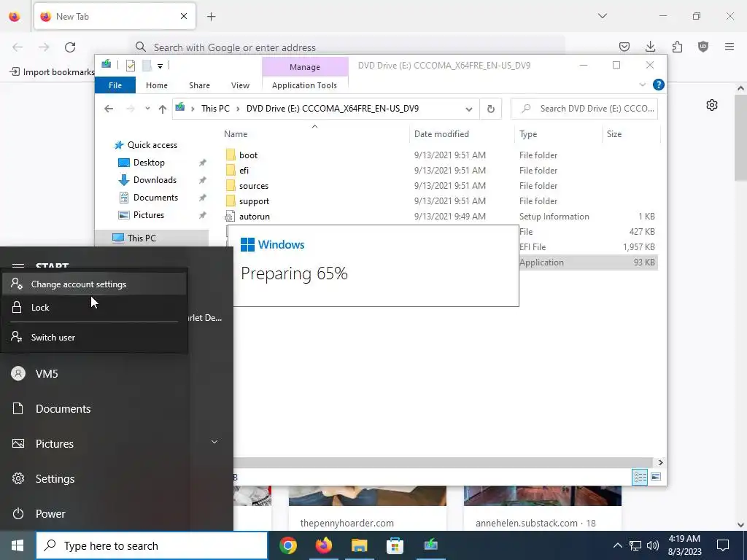Click the Properties quick access toolbar icon
The height and width of the screenshot is (560, 747).
(x=130, y=66)
